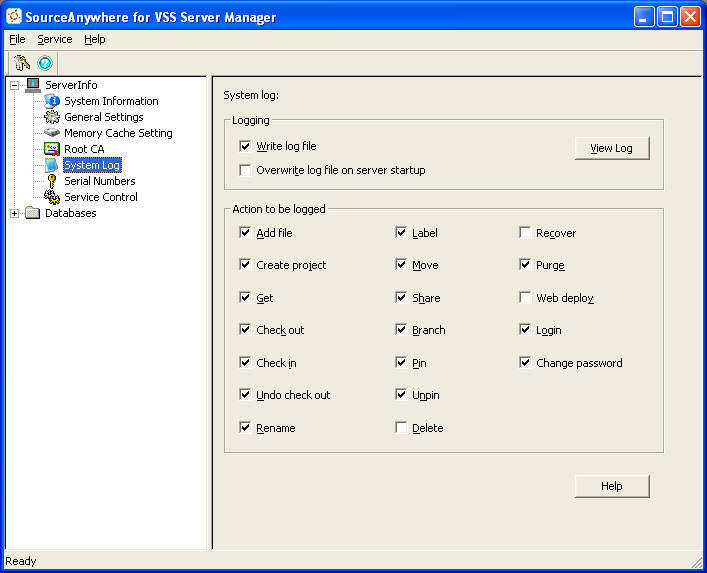The height and width of the screenshot is (573, 707).
Task: Enable logging for the Recover action
Action: (x=526, y=233)
